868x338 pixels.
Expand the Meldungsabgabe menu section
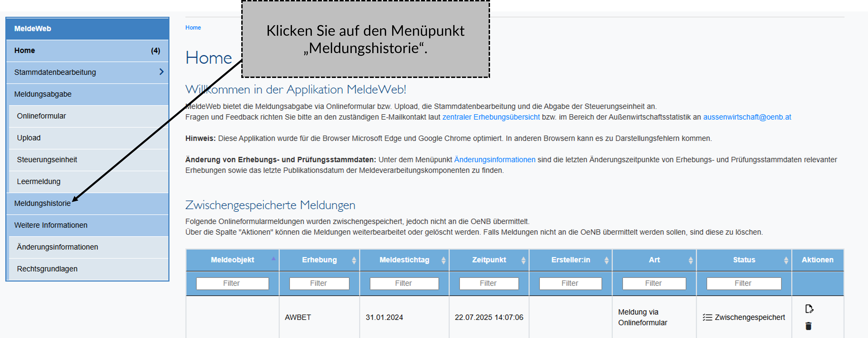tap(43, 94)
